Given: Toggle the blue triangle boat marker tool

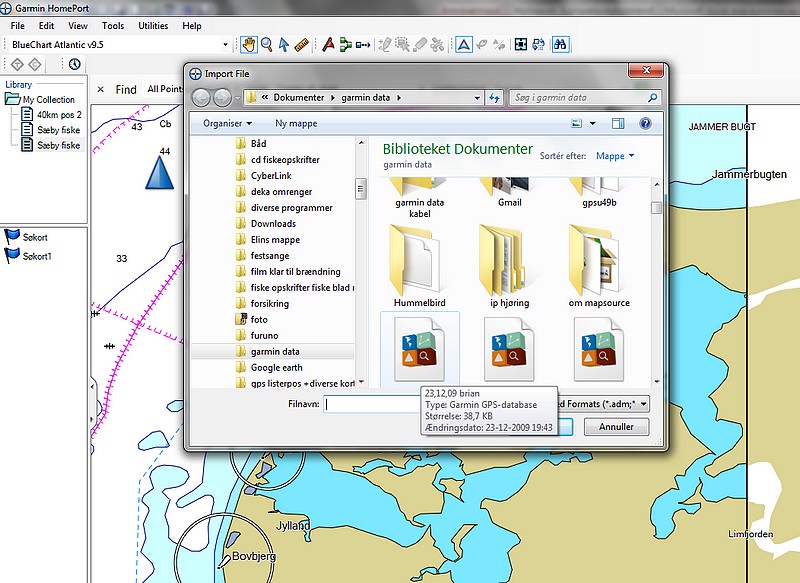Looking at the screenshot, I should coord(464,45).
